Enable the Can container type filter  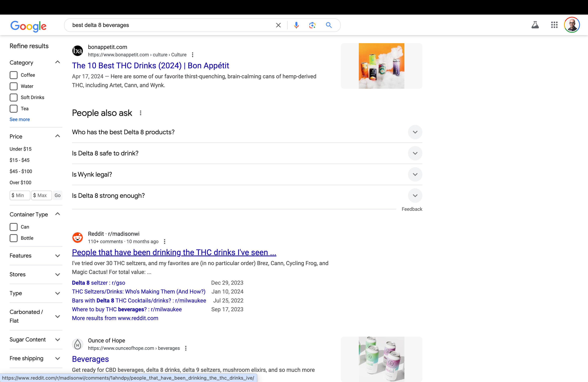click(14, 227)
